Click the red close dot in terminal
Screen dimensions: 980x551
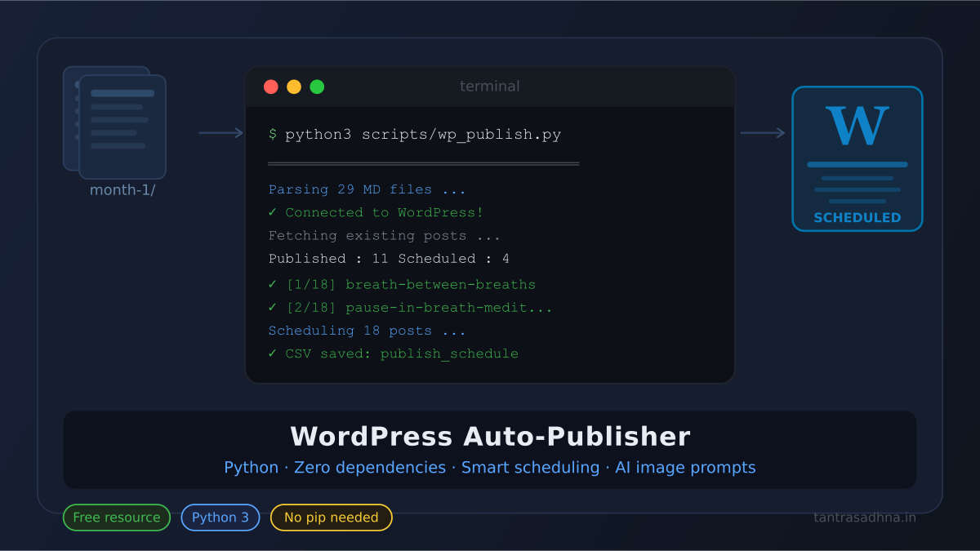point(271,87)
